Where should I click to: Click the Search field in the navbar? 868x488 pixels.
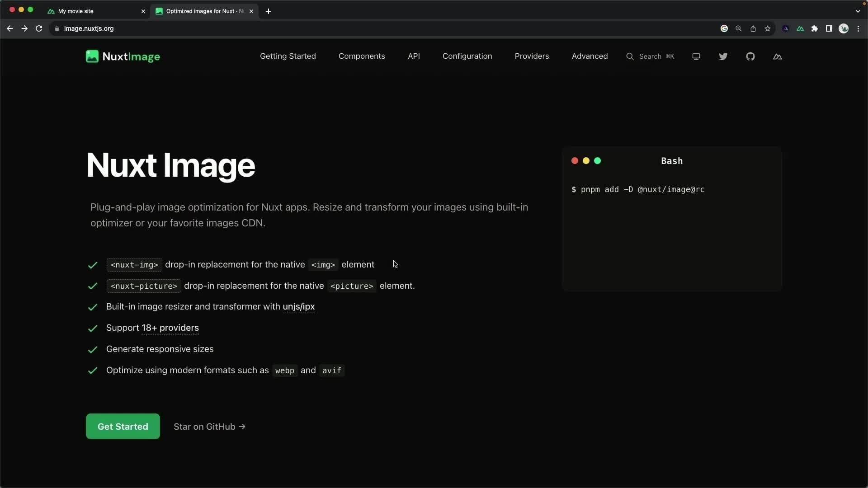pyautogui.click(x=650, y=56)
